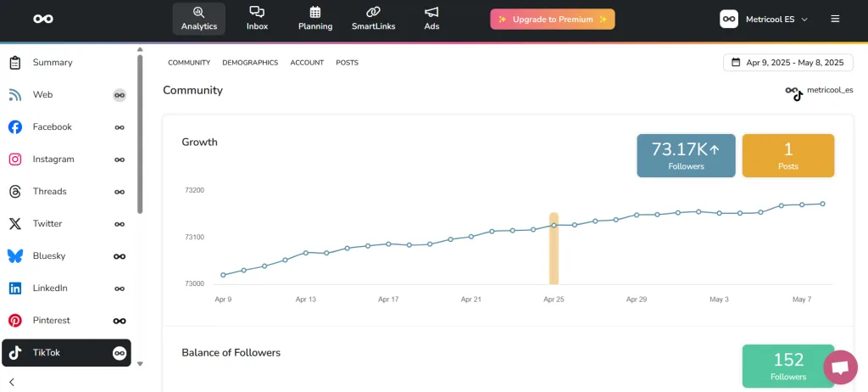Toggle the LinkedIn connection indicator
The height and width of the screenshot is (392, 868).
coord(120,288)
